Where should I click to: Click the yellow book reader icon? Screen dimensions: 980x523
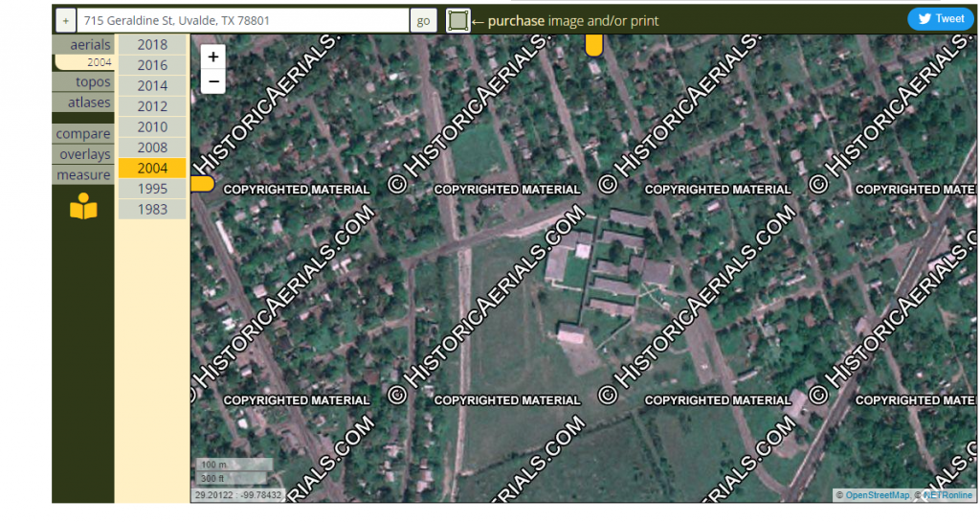click(83, 207)
